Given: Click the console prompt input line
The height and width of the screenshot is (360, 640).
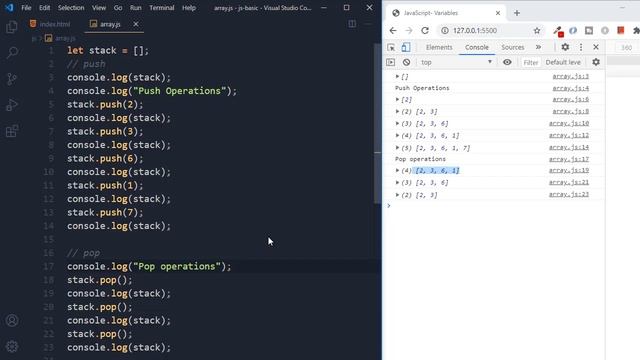Looking at the screenshot, I should (x=496, y=206).
